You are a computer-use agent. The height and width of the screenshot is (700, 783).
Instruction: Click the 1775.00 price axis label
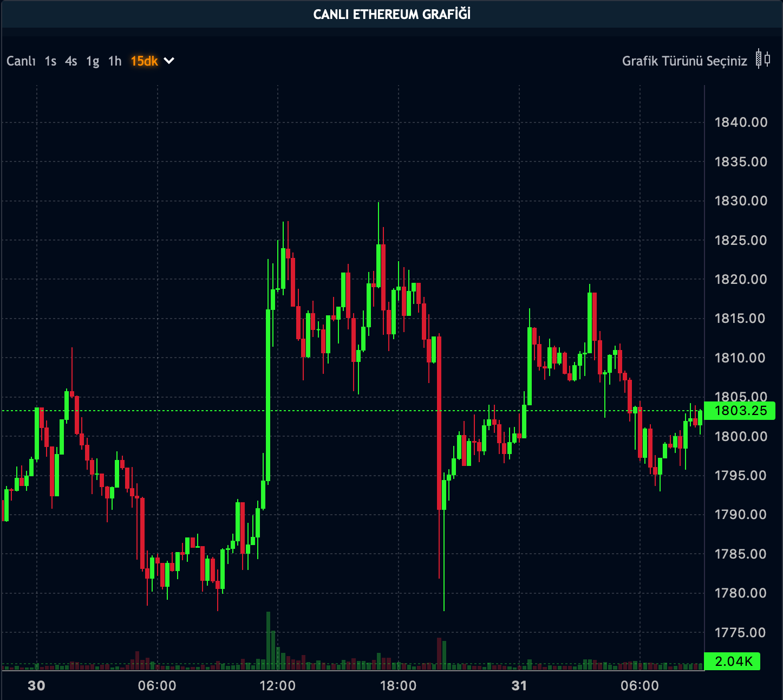(x=741, y=632)
